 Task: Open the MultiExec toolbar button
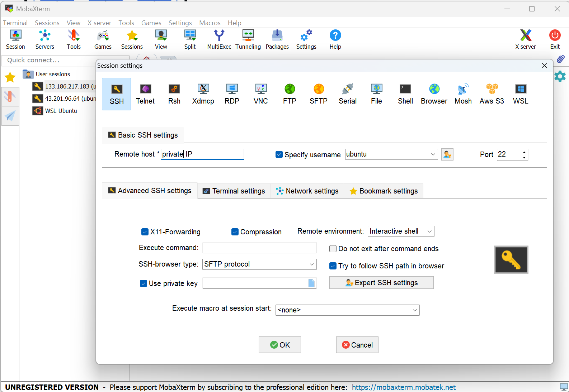(219, 39)
